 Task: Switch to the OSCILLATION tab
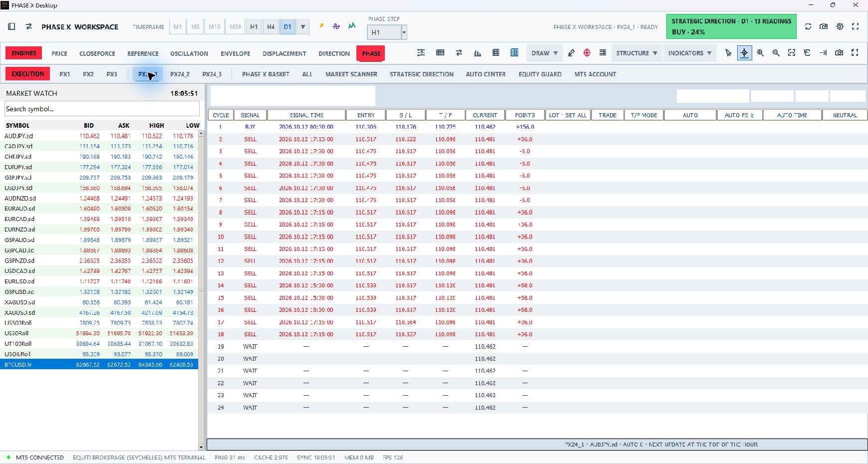[189, 53]
